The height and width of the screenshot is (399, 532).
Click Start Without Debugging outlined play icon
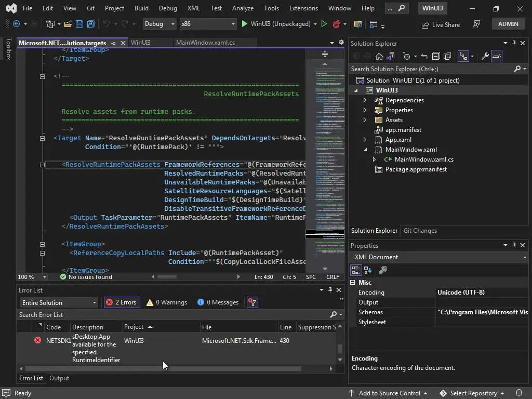[x=324, y=24]
